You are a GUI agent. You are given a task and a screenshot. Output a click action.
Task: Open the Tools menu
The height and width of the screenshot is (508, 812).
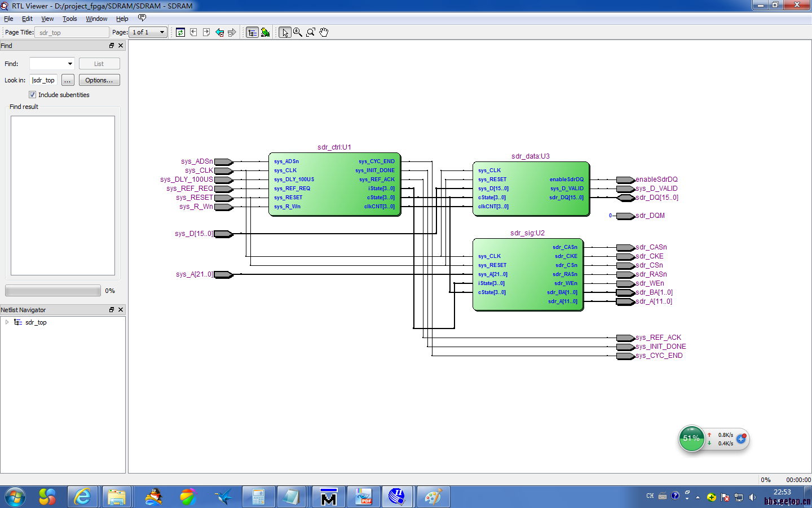pos(70,19)
